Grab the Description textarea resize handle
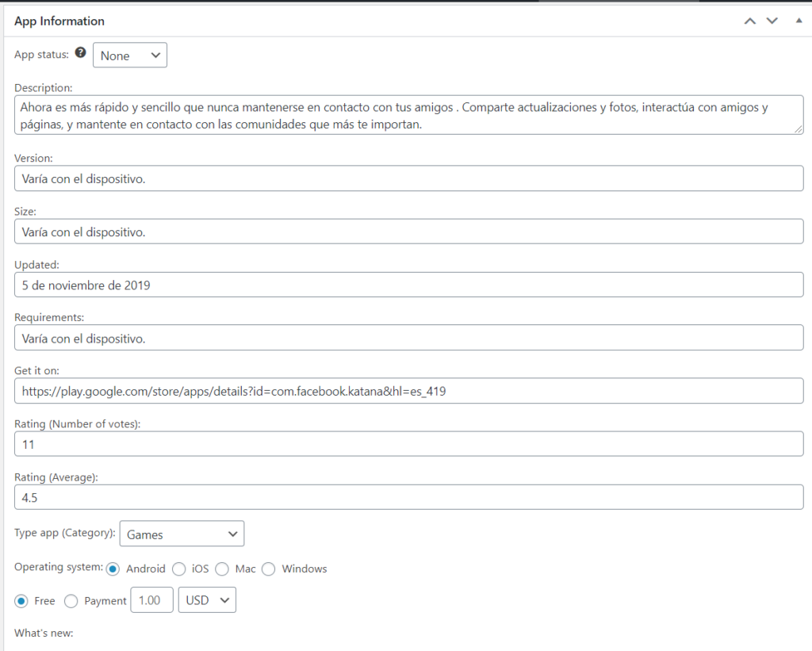The height and width of the screenshot is (651, 812). (x=799, y=129)
